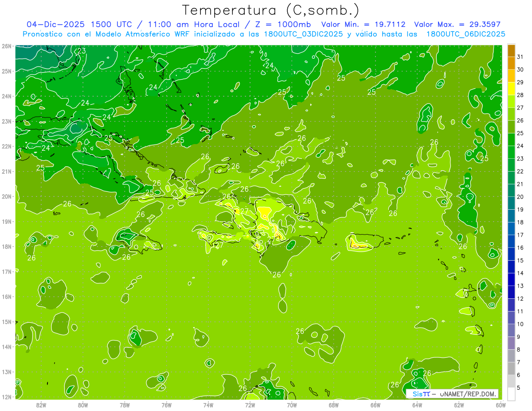The width and height of the screenshot is (532, 411).
Task: Click the colorbar label "13"
Action: point(520,286)
